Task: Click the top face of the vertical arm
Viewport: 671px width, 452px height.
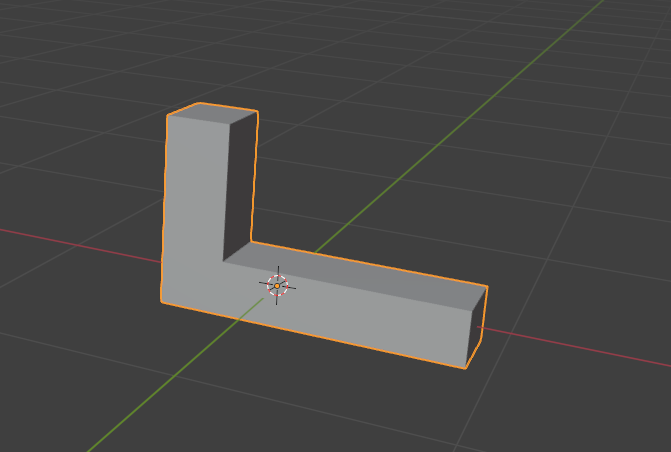Action: tap(212, 111)
